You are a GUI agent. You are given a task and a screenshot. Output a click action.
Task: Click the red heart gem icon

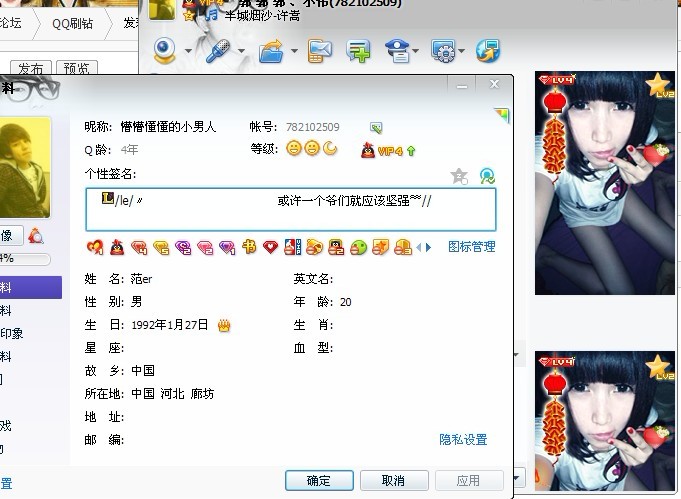271,248
